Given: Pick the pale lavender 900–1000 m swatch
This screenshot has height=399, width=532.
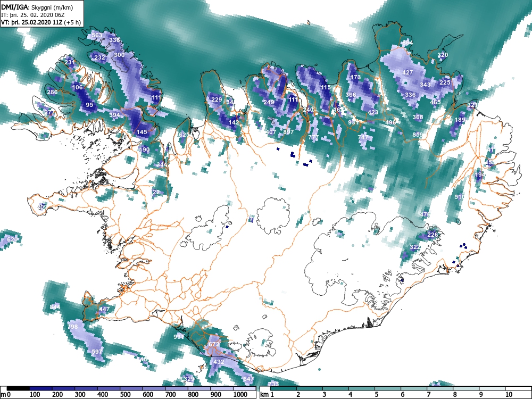Looking at the screenshot, I should pos(221,388).
